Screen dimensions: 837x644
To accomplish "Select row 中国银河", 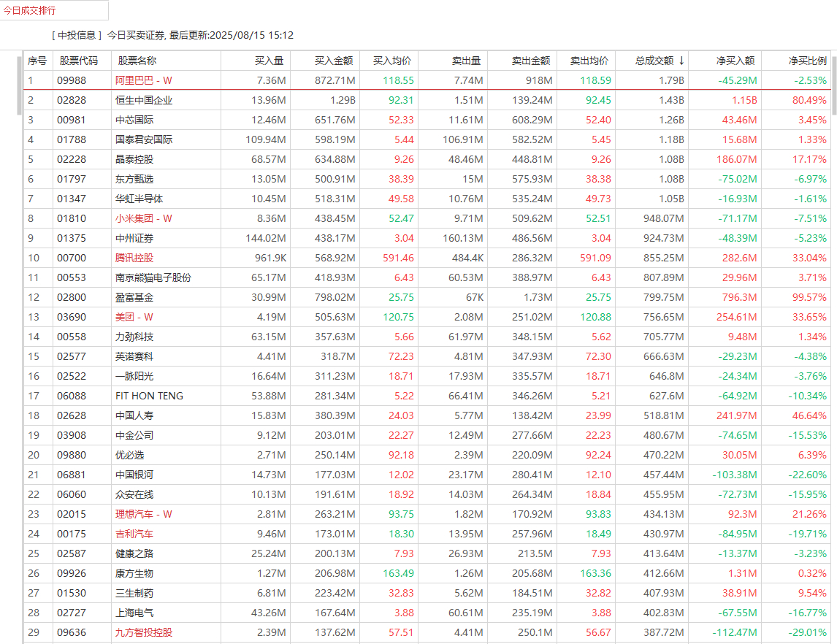I will coord(427,475).
